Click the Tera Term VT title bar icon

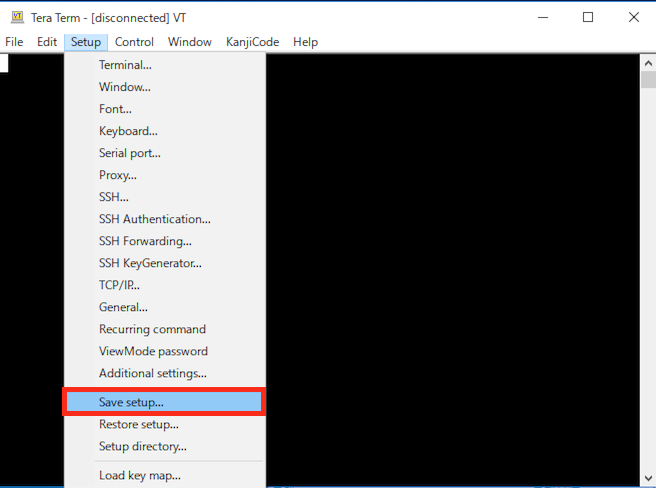point(16,17)
